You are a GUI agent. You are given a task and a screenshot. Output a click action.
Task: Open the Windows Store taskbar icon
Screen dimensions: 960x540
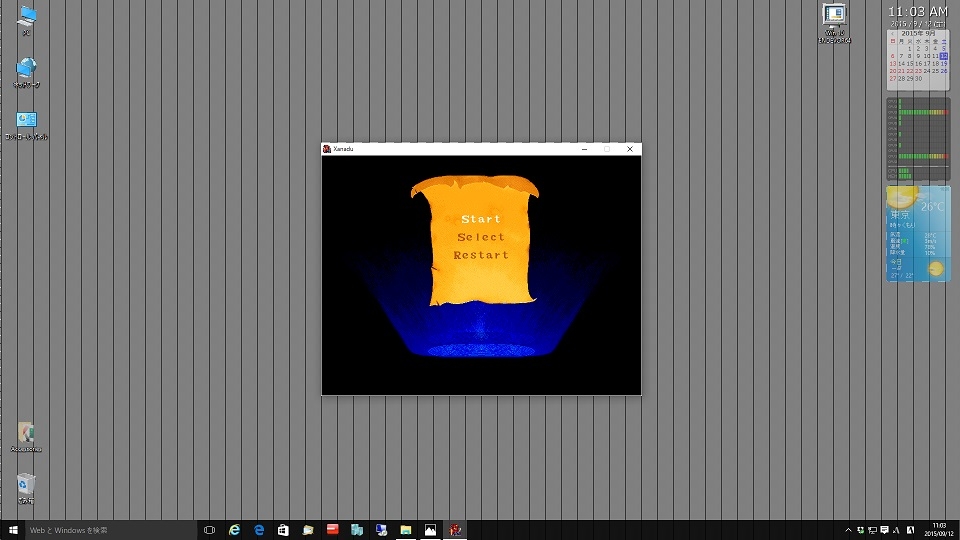283,530
